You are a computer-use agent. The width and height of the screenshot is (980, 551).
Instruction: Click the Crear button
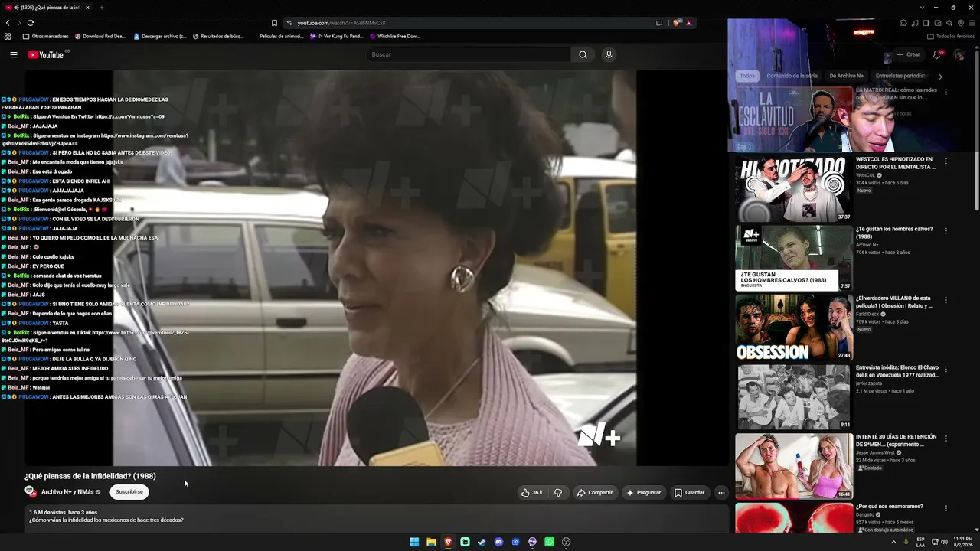[x=908, y=54]
